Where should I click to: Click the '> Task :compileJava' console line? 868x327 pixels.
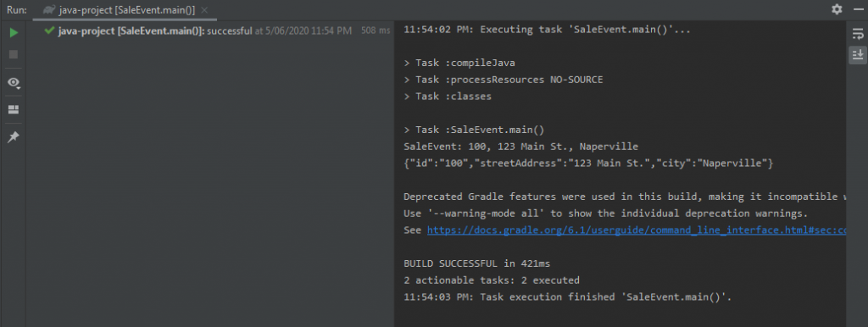tap(460, 63)
